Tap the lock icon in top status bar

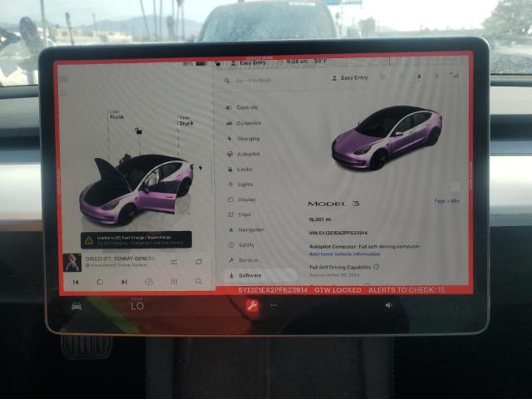[x=218, y=63]
